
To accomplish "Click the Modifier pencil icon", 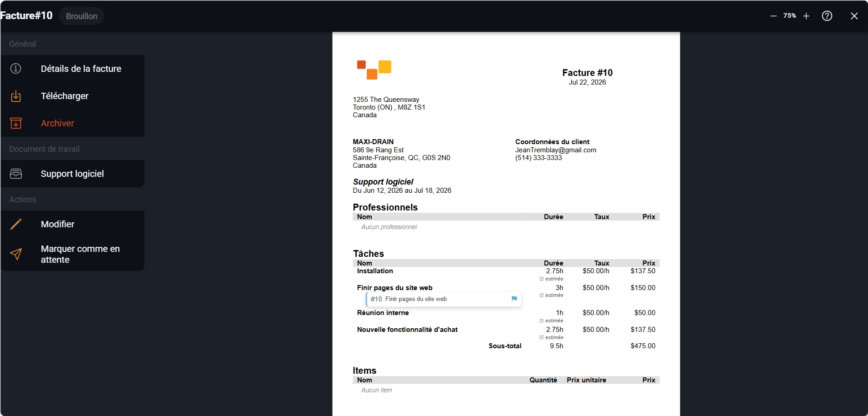I will pyautogui.click(x=16, y=224).
